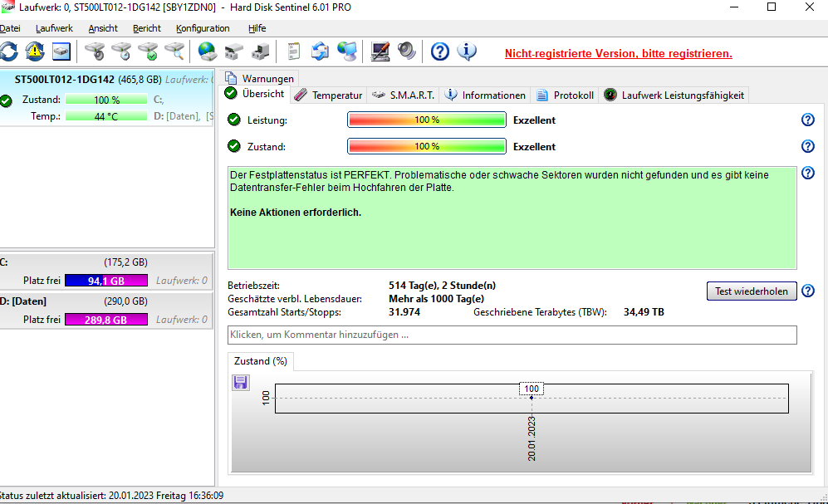Screen dimensions: 828x504
Task: Click the help icon beside Zustand row
Action: point(807,146)
